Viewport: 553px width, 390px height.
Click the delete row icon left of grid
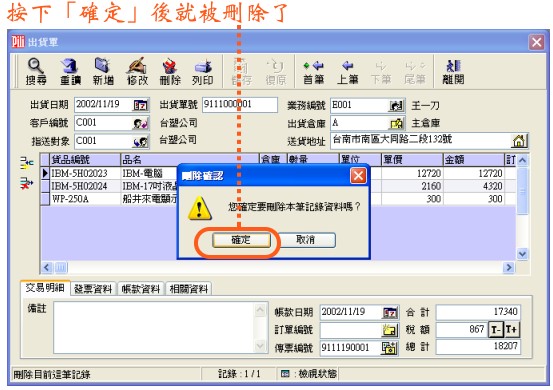tap(26, 183)
